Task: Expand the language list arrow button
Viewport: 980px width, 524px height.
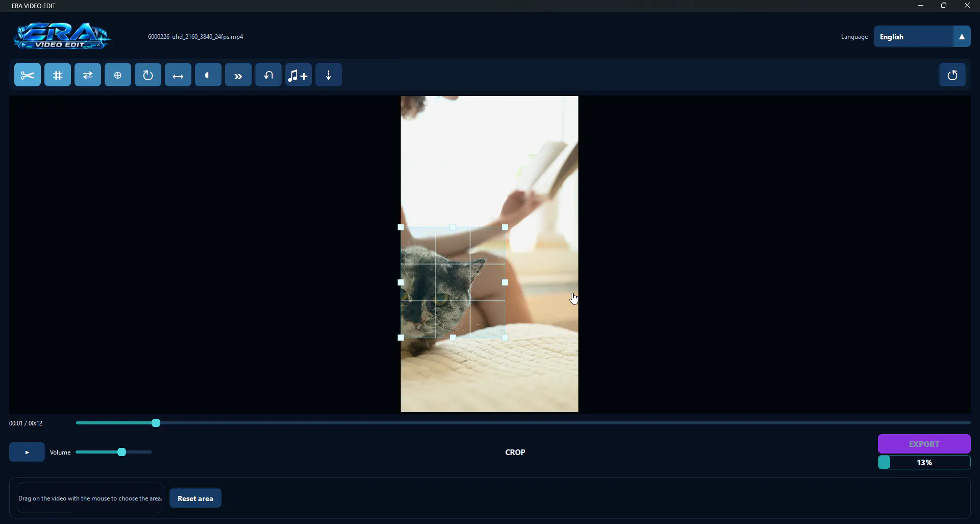Action: pos(962,37)
